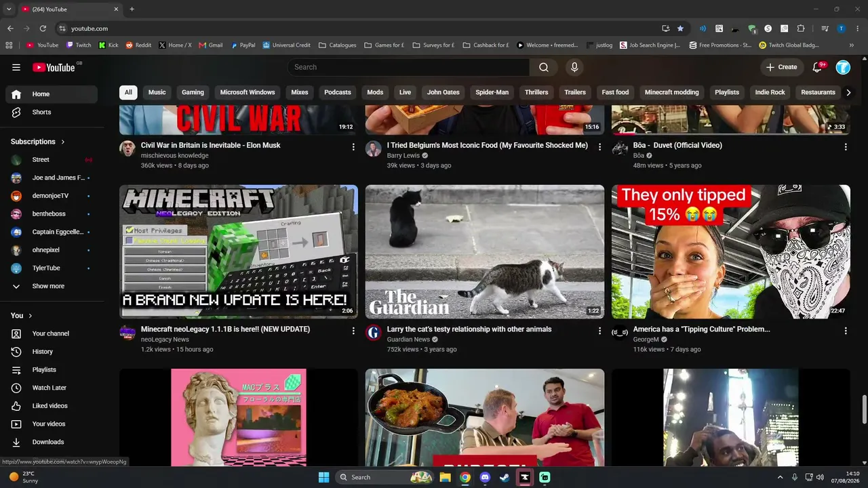Play the 'They only tipped 15%' thumbnail

pyautogui.click(x=731, y=251)
